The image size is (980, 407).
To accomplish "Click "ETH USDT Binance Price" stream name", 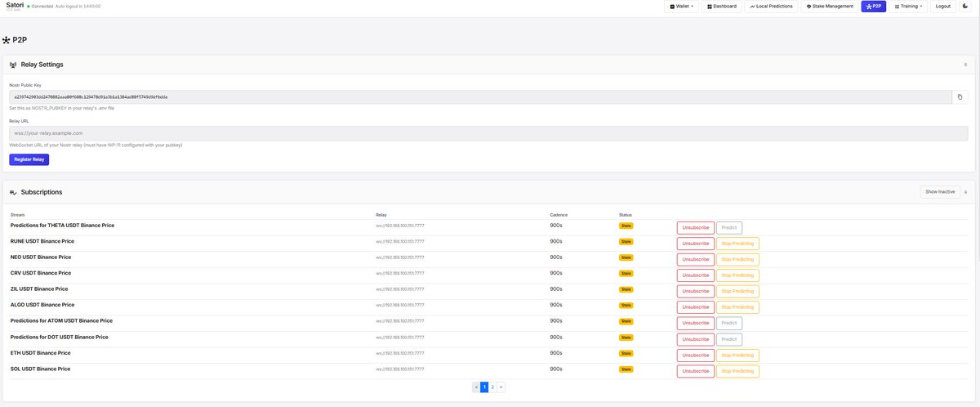I will 40,353.
